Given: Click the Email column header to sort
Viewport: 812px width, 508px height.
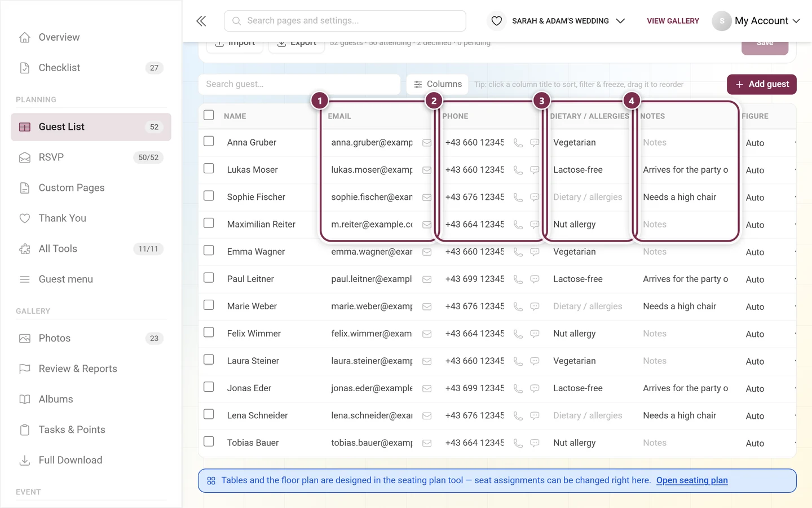Looking at the screenshot, I should 339,116.
